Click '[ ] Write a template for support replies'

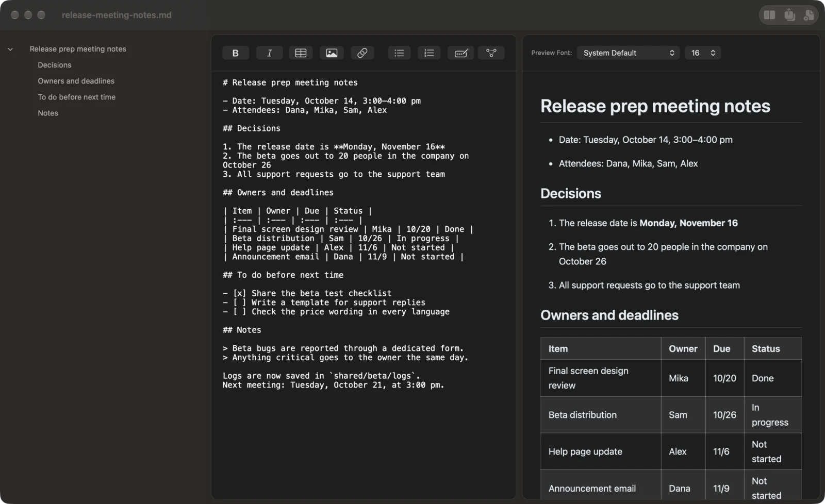pyautogui.click(x=324, y=303)
